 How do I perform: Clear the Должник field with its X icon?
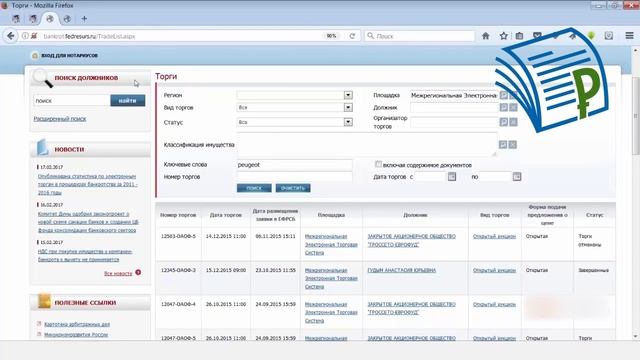tap(513, 107)
